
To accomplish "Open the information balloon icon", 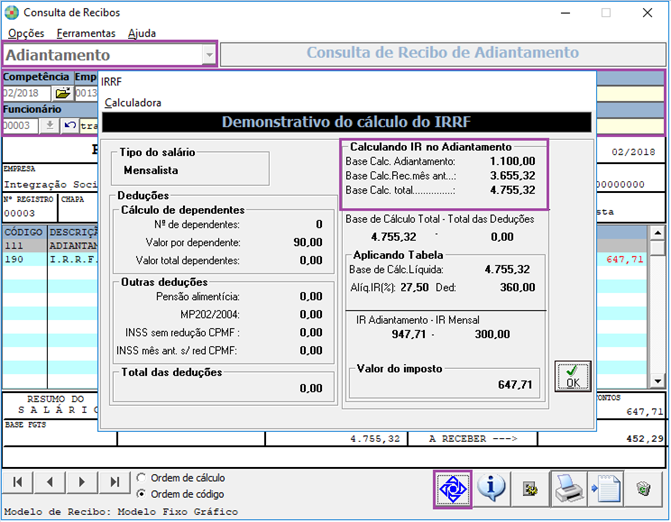I will click(x=491, y=488).
